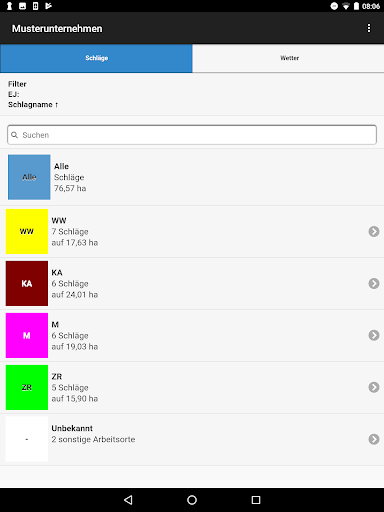Switch to the Wetter tab
Image resolution: width=384 pixels, height=512 pixels.
[288, 58]
